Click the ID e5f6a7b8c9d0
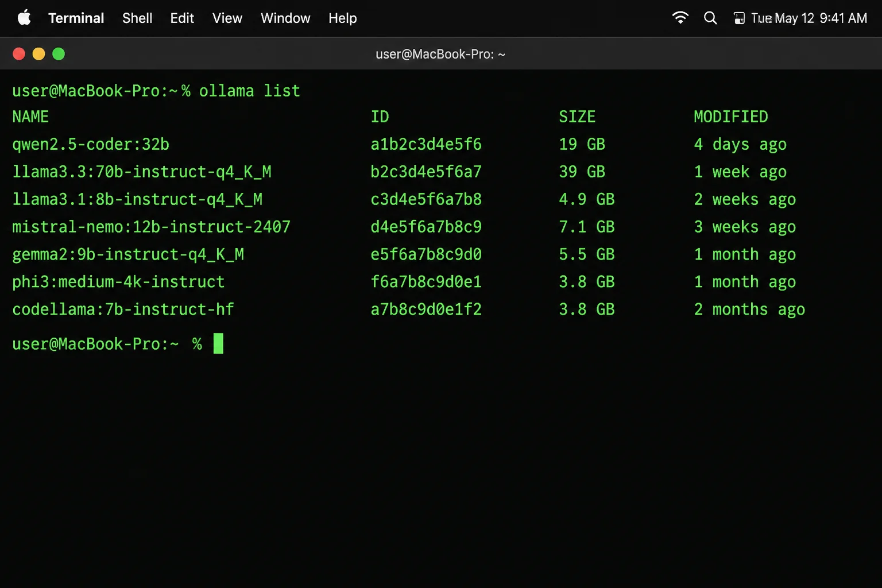 coord(426,254)
